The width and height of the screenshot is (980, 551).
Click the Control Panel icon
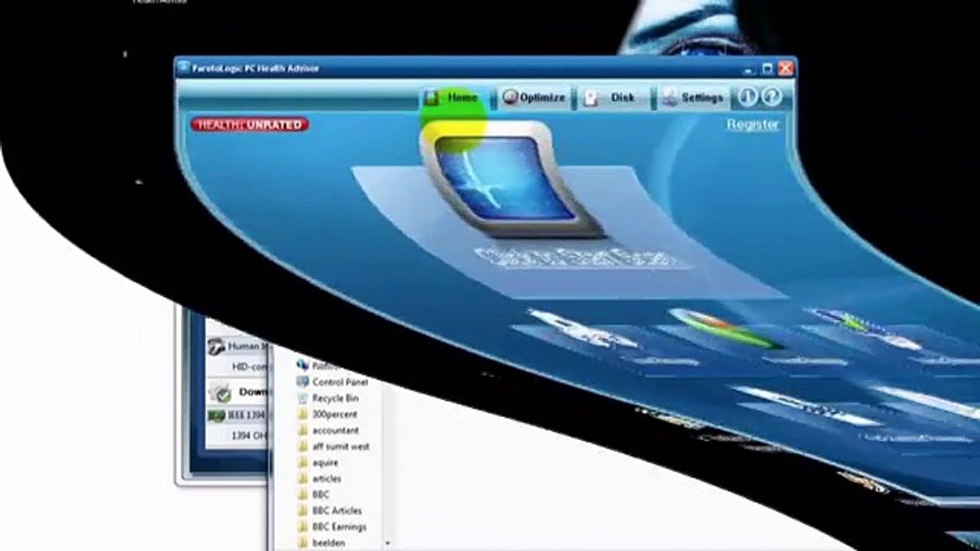pos(302,382)
